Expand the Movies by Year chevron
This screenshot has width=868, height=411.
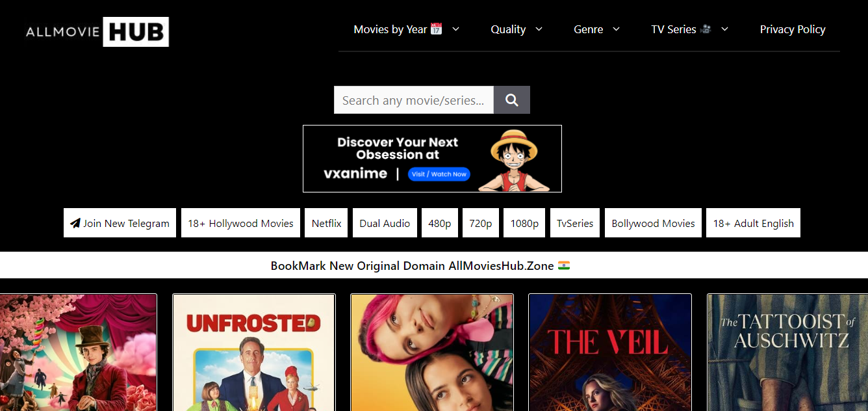click(x=455, y=29)
